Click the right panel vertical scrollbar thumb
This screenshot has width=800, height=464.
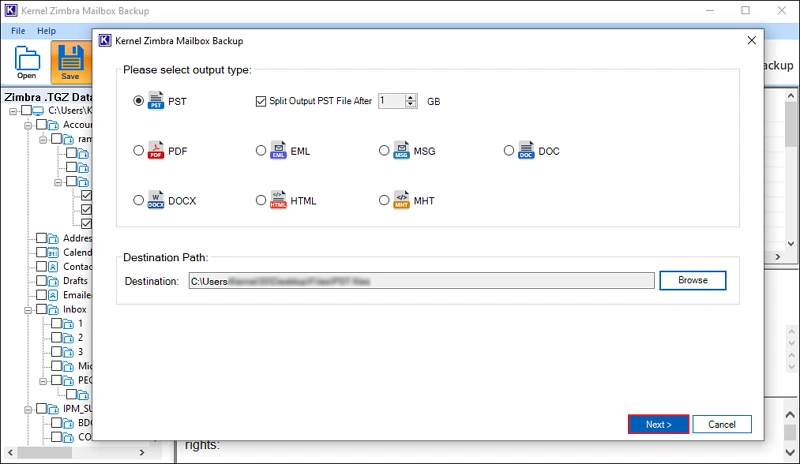(790, 124)
